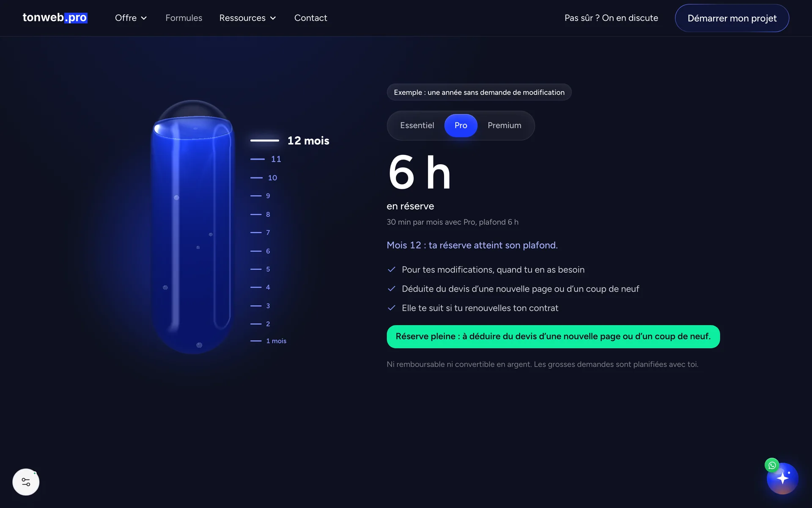812x508 pixels.
Task: Open the Formules page
Action: click(x=184, y=18)
